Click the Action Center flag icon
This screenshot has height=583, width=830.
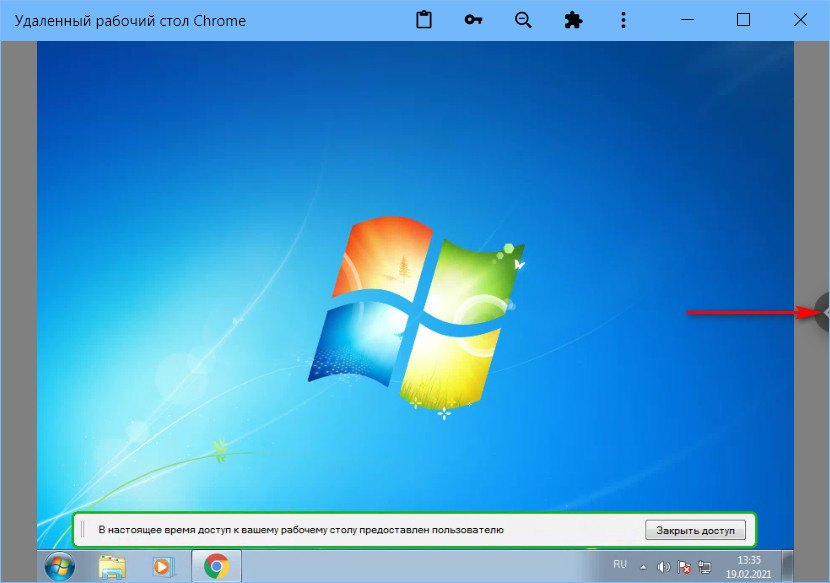coord(684,567)
